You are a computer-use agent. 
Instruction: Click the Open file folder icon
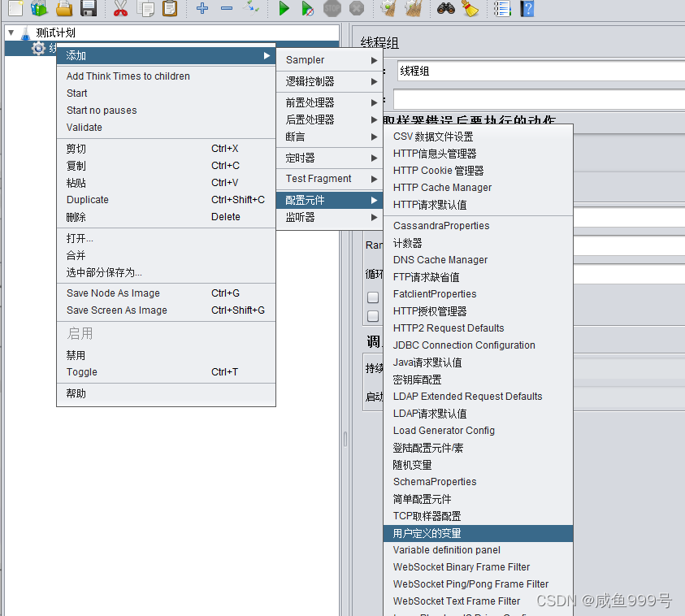click(64, 8)
